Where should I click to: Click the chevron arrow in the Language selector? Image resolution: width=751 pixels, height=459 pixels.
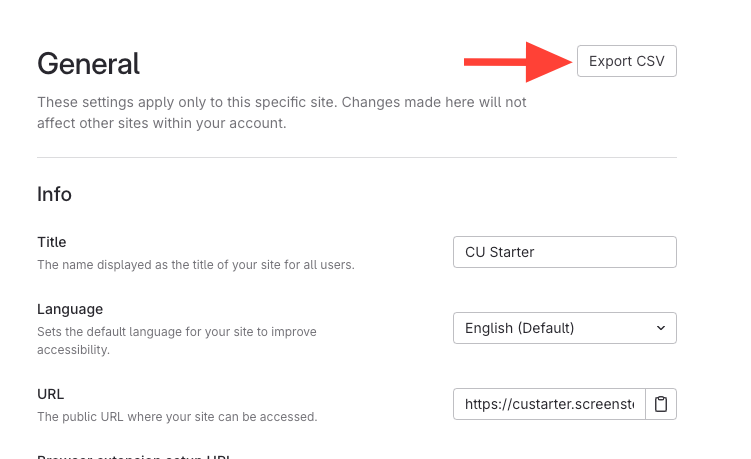coord(660,328)
